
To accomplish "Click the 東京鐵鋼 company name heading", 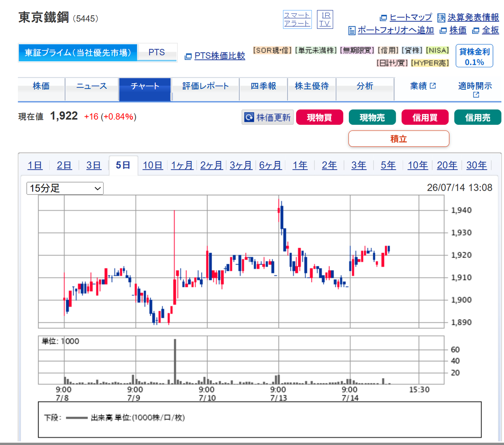I will click(44, 18).
